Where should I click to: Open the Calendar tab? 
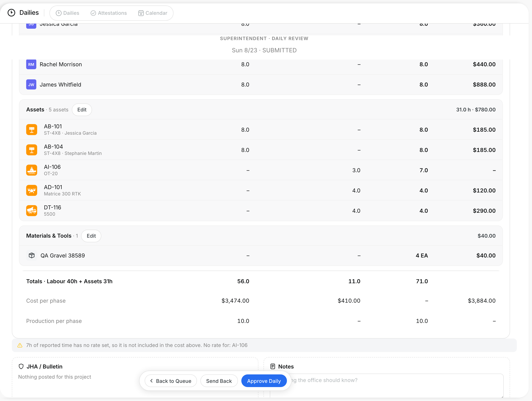153,13
